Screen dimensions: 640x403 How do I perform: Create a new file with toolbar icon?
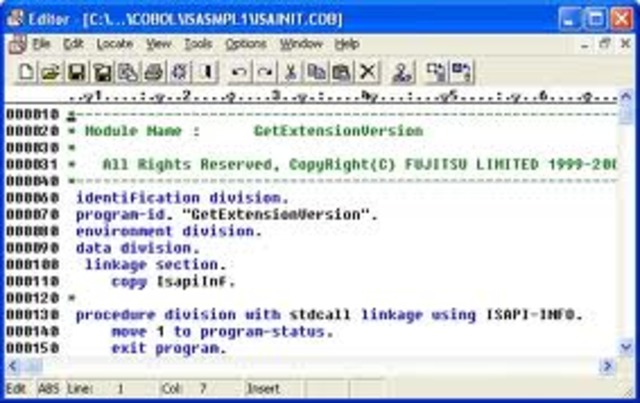tap(26, 73)
